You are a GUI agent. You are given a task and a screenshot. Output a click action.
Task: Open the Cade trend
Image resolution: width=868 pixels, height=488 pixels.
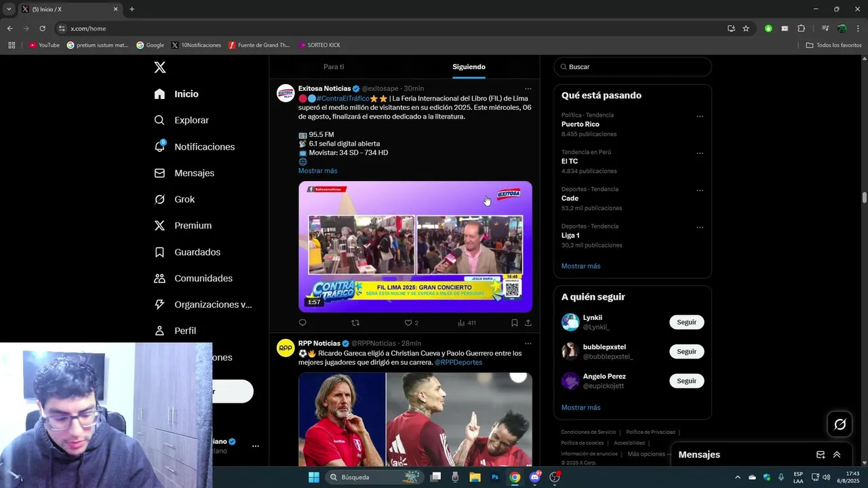(570, 199)
